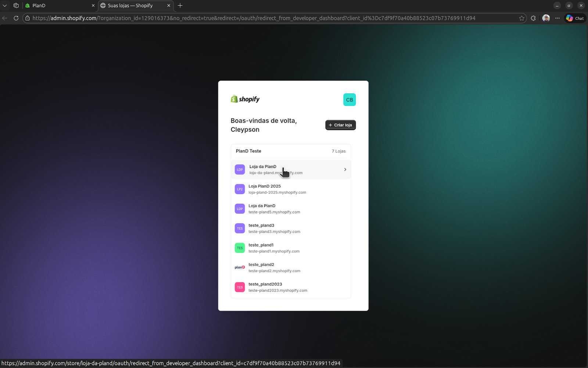Screen dimensions: 588x368
Task: Click the PlanD Teste organization header
Action: (248, 151)
